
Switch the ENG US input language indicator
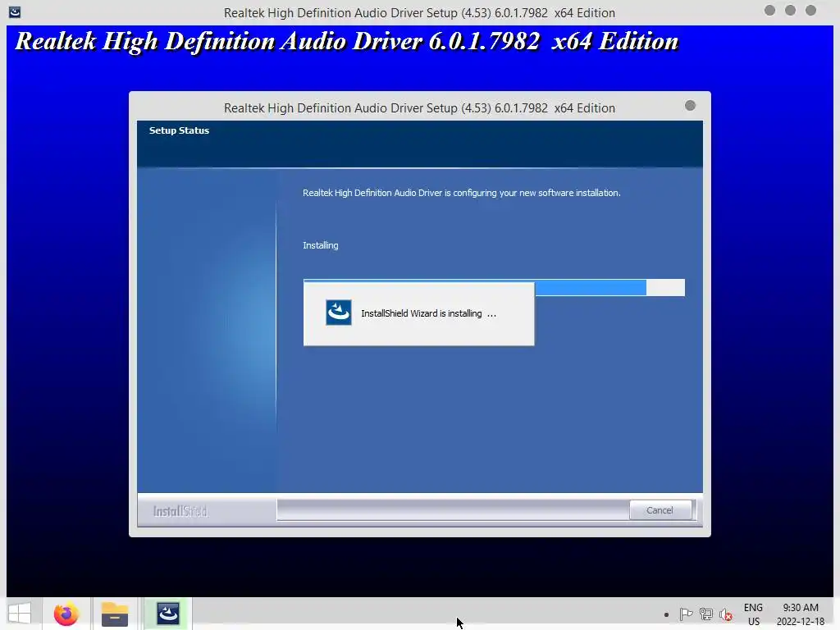coord(753,614)
